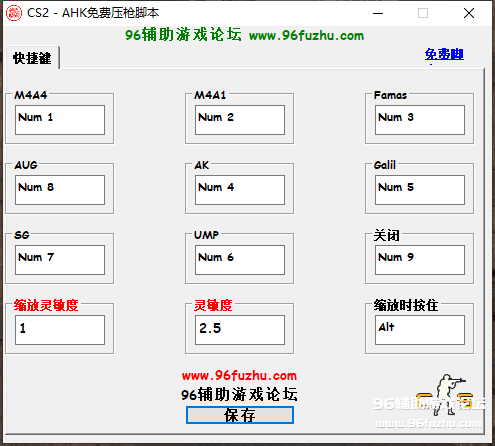
Task: Click the Famas hotkey field Num 3
Action: tap(420, 120)
